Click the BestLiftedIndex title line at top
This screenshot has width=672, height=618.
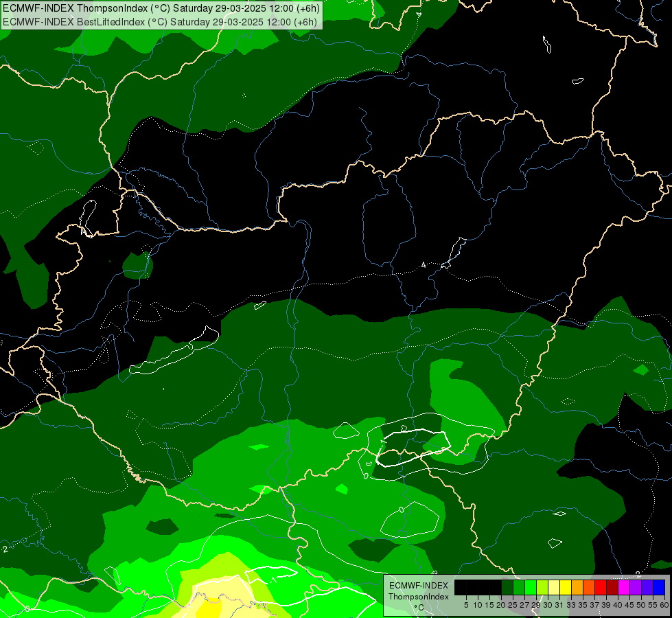click(160, 21)
